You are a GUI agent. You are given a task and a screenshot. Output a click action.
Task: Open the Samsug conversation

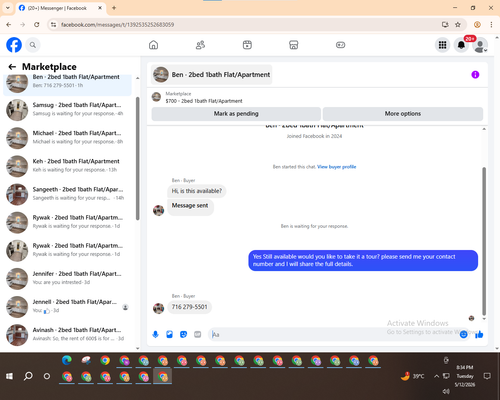coord(67,109)
